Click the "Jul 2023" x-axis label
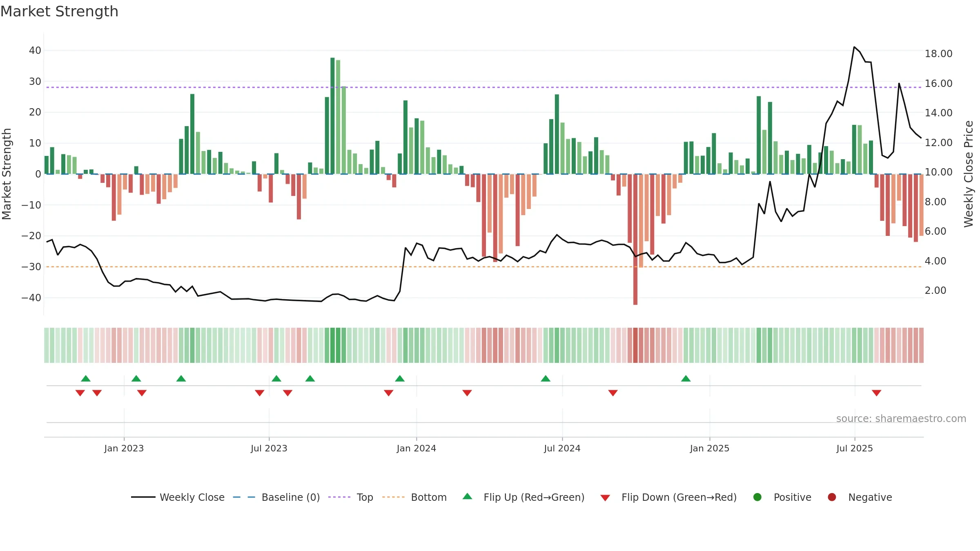This screenshot has height=551, width=980. (x=269, y=449)
